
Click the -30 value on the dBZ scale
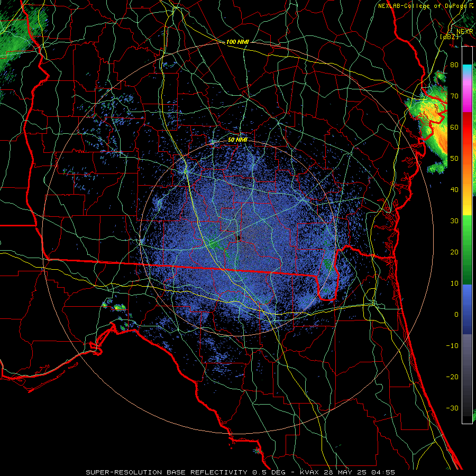tap(452, 408)
